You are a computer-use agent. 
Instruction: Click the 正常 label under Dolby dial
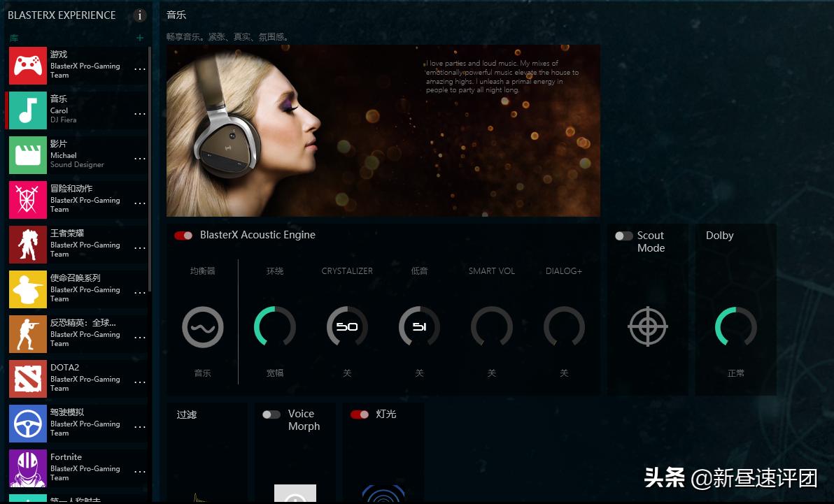point(735,373)
